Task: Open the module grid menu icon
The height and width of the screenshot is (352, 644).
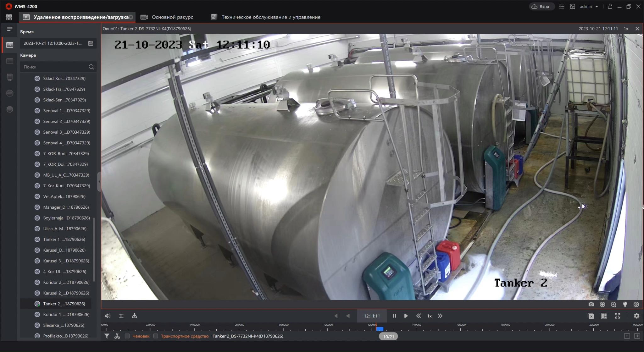Action: coord(9,17)
